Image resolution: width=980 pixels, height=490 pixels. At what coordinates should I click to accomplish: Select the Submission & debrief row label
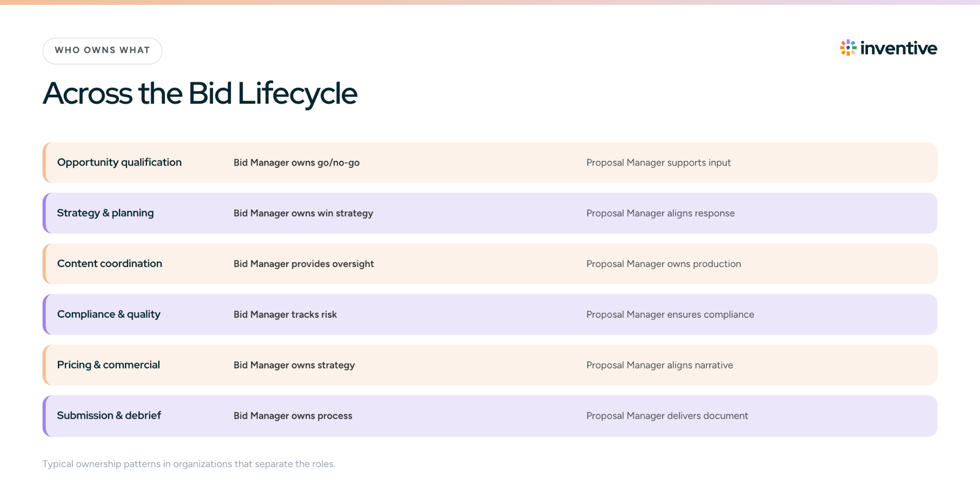point(109,415)
